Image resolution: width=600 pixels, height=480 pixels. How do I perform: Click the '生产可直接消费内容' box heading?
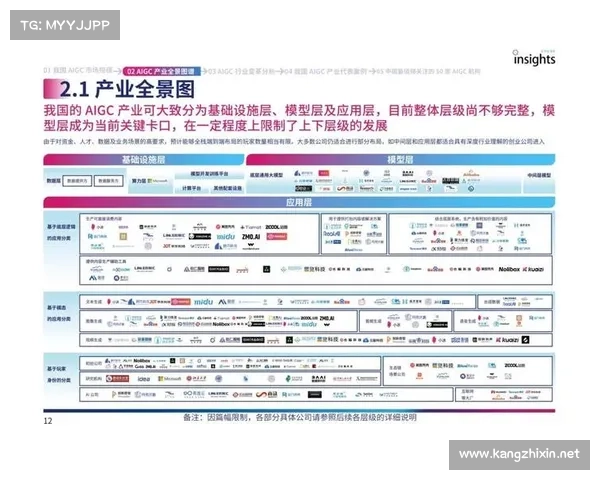pos(104,219)
